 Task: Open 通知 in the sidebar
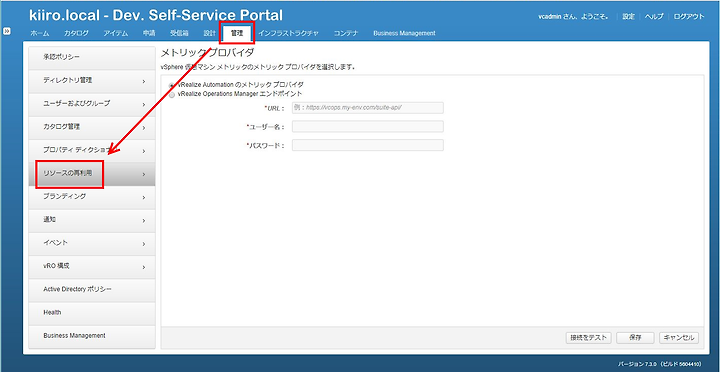pos(92,220)
